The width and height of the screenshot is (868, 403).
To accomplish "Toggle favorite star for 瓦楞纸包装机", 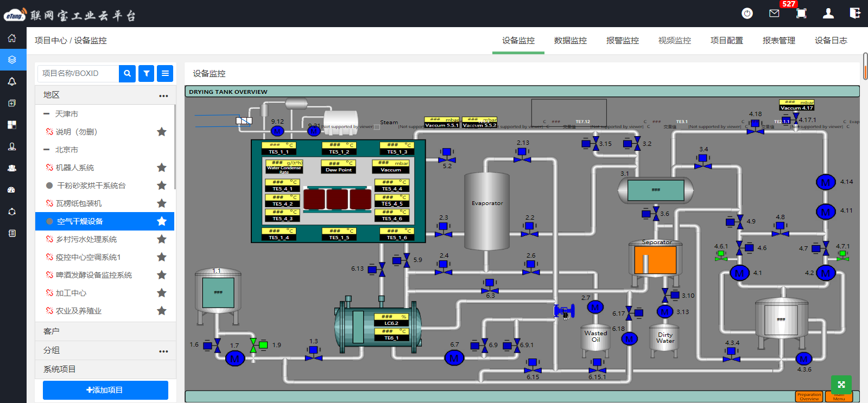I will coord(162,203).
